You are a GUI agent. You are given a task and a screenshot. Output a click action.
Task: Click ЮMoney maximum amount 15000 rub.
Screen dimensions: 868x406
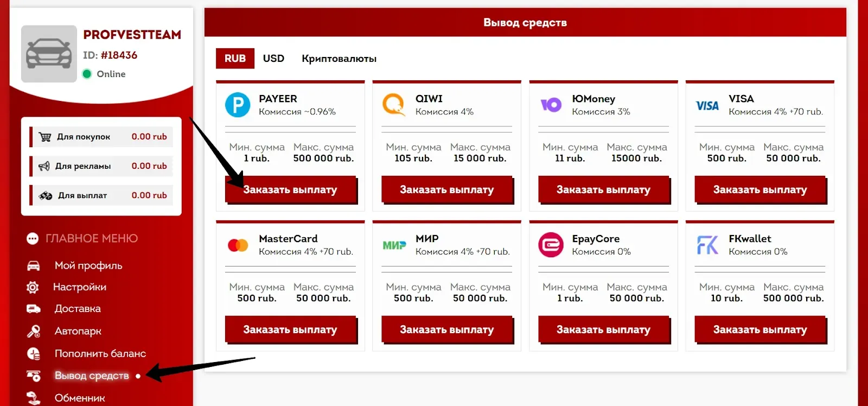coord(636,158)
